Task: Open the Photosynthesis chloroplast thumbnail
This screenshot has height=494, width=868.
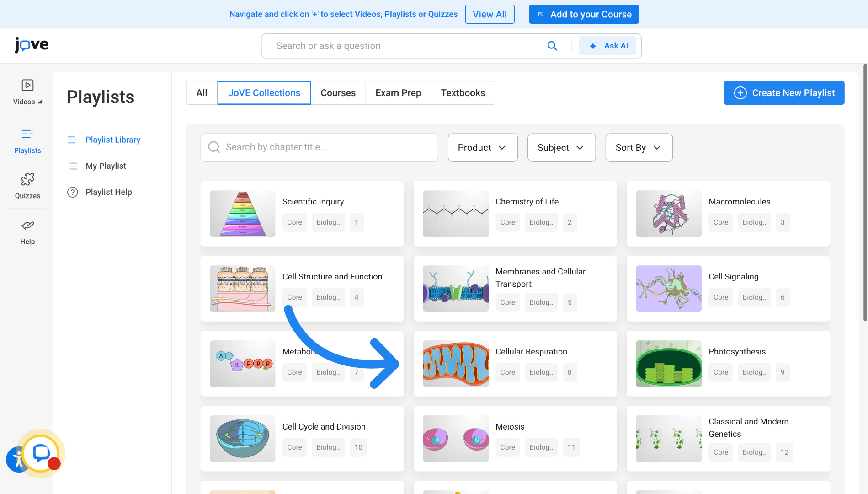Action: [x=669, y=364]
